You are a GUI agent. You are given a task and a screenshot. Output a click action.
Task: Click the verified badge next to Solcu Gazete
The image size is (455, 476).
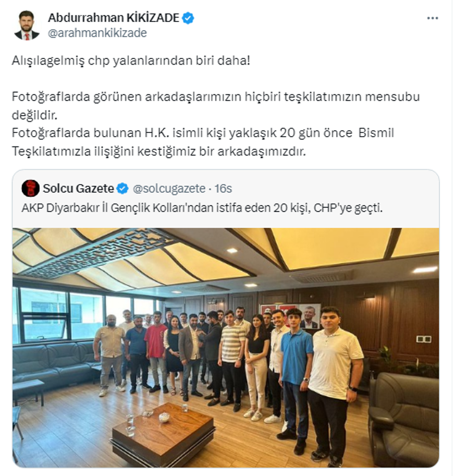click(122, 189)
